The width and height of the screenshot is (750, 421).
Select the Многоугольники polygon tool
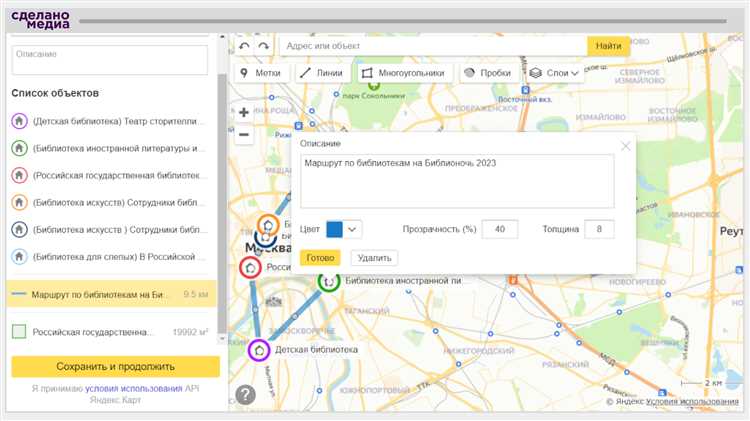[404, 73]
